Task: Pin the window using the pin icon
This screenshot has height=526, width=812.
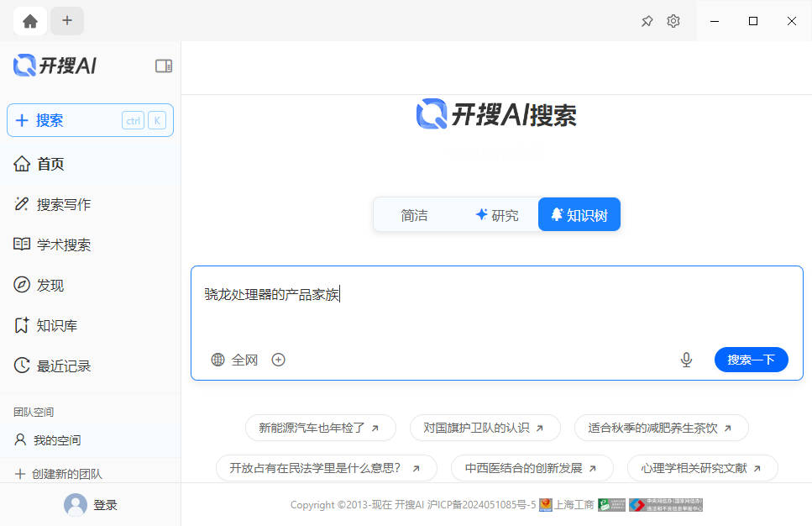Action: click(x=647, y=21)
